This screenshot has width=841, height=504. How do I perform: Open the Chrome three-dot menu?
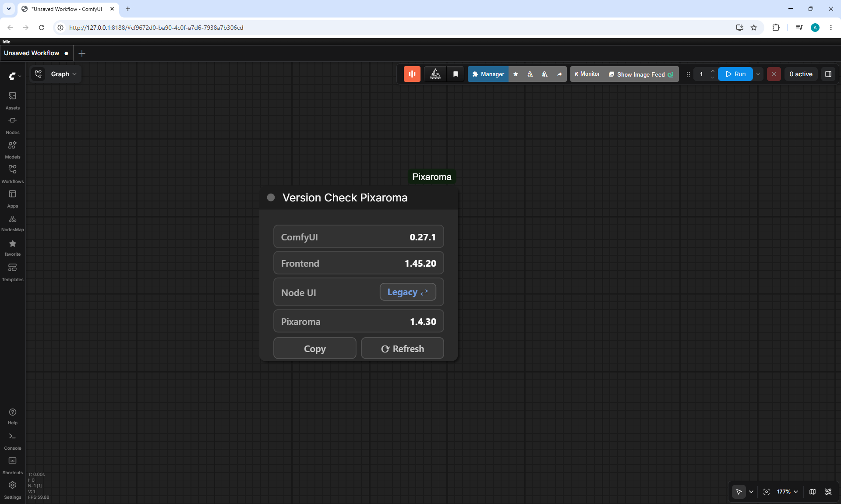831,28
